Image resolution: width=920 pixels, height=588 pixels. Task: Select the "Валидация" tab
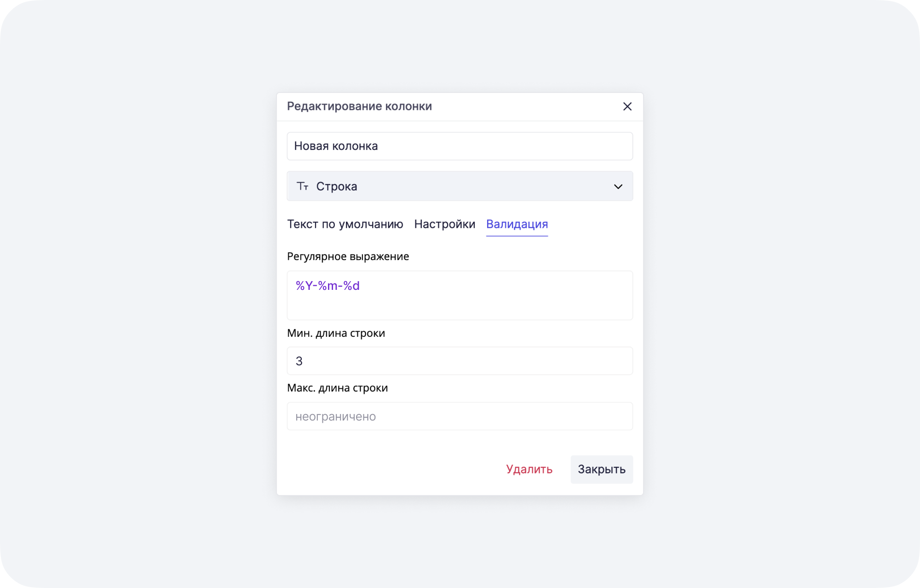(517, 224)
